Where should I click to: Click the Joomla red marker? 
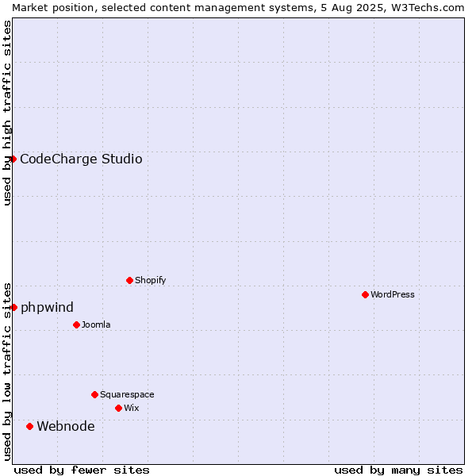76,324
